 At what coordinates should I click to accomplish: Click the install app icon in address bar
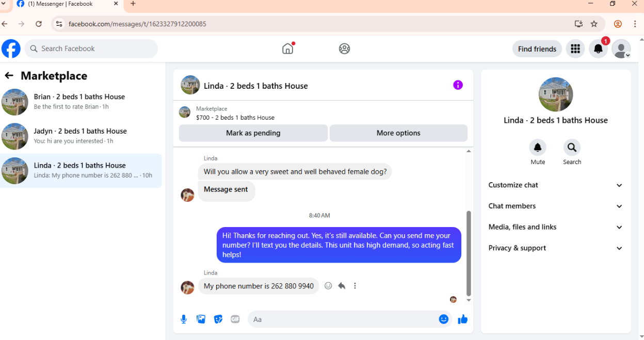[578, 24]
